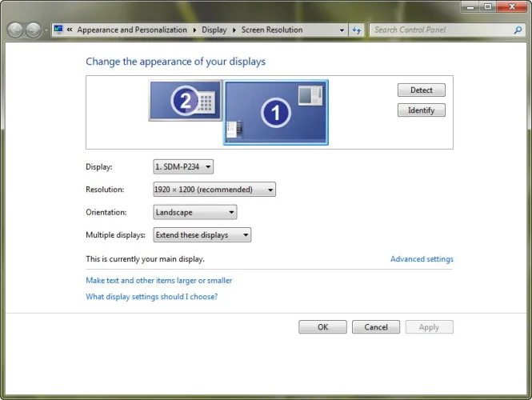Screen dimensions: 532x400
Task: Click the Refresh icon in address bar
Action: 356,30
